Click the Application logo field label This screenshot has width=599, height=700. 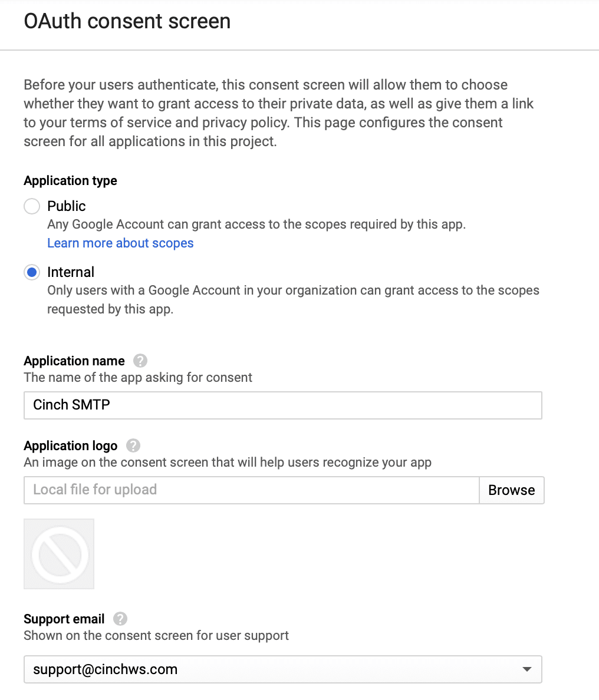coord(71,445)
